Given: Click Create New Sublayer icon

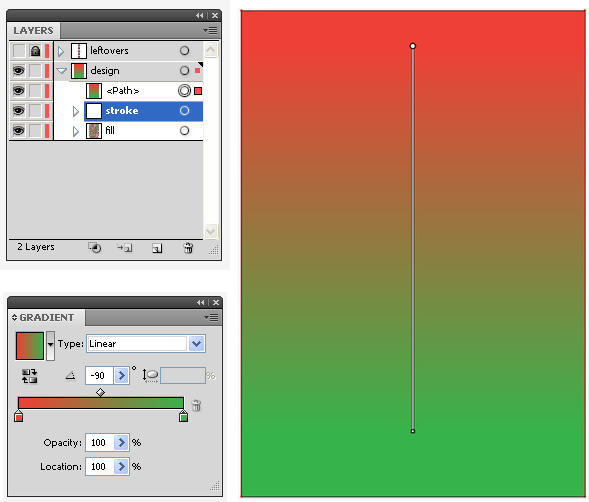Looking at the screenshot, I should coord(124,248).
